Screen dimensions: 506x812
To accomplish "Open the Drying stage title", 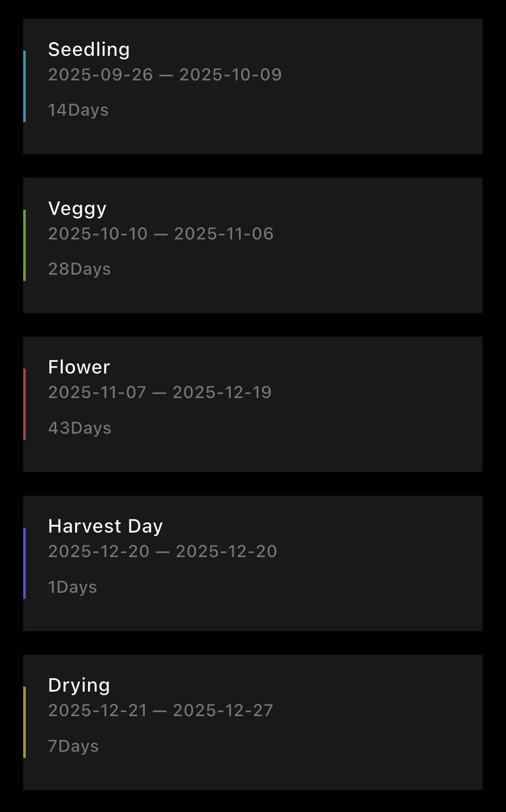I will coord(79,685).
